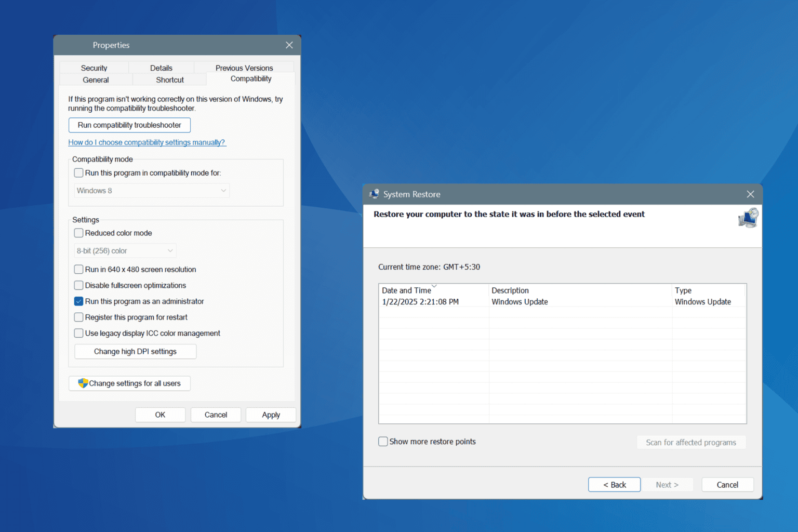
Task: Click the Description column header
Action: [x=580, y=290]
